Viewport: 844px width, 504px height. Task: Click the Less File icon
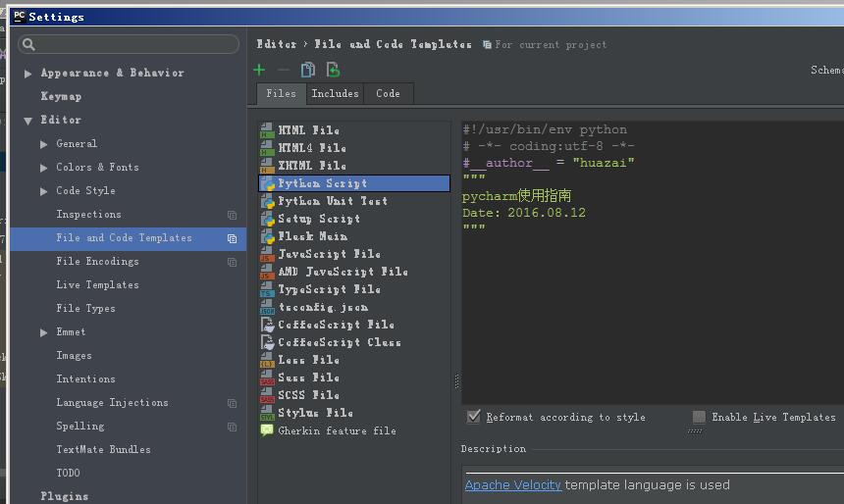[267, 360]
